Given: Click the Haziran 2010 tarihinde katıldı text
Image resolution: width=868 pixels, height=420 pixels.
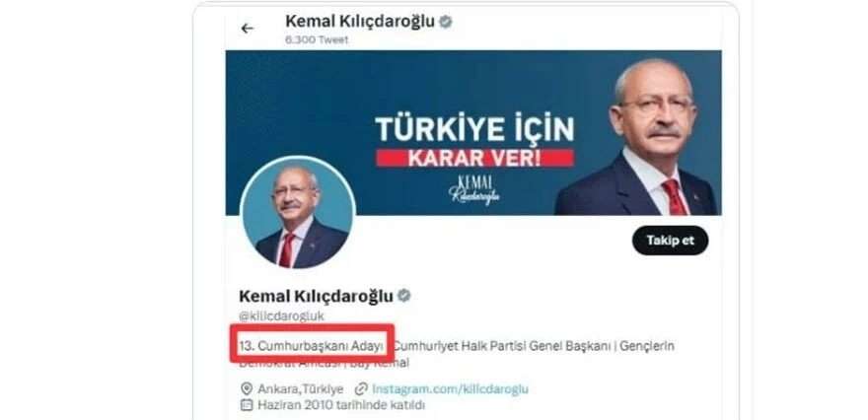Looking at the screenshot, I should [341, 405].
